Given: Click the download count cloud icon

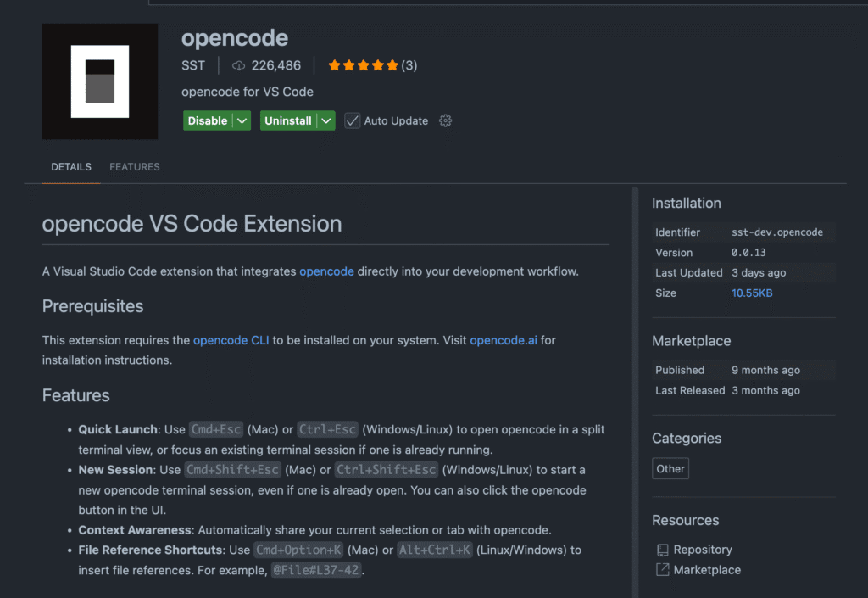Looking at the screenshot, I should click(238, 64).
